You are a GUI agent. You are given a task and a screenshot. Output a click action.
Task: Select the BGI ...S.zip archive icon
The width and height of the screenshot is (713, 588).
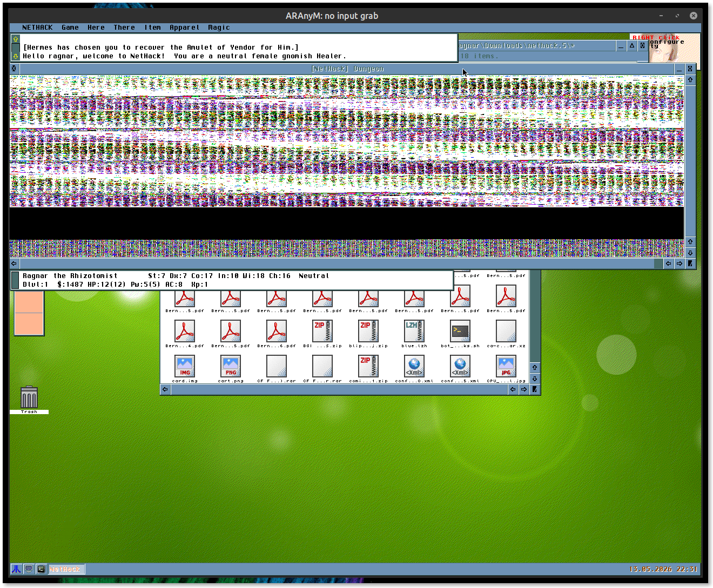click(322, 332)
